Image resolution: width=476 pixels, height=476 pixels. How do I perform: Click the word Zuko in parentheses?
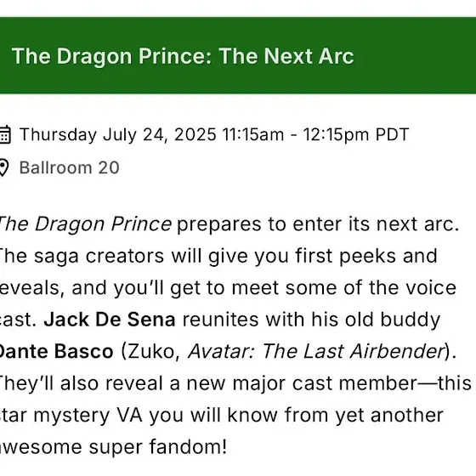[x=150, y=351]
